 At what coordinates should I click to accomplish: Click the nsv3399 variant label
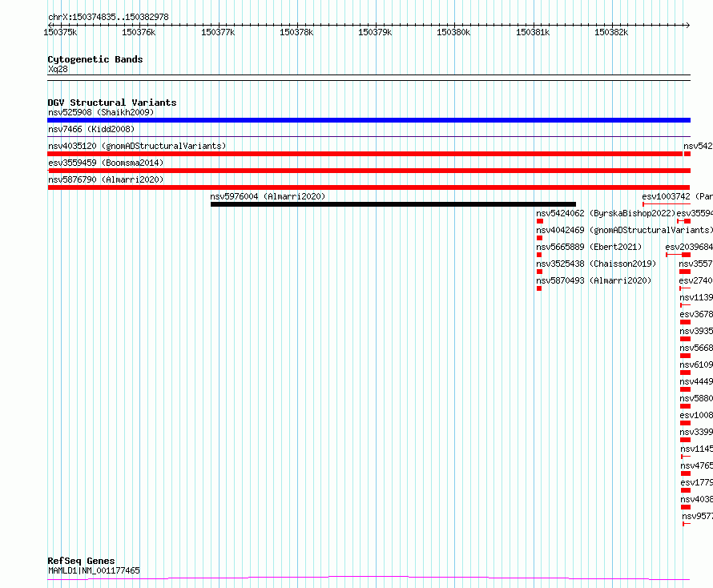click(696, 432)
